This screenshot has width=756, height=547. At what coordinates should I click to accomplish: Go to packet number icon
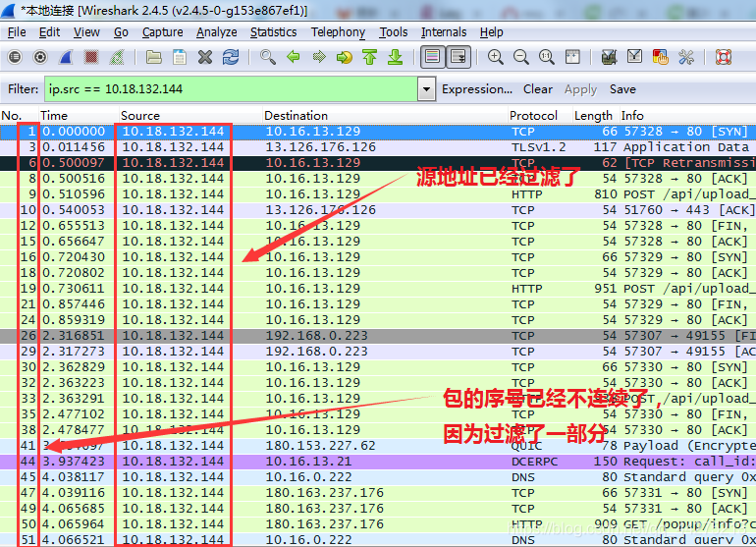point(345,57)
